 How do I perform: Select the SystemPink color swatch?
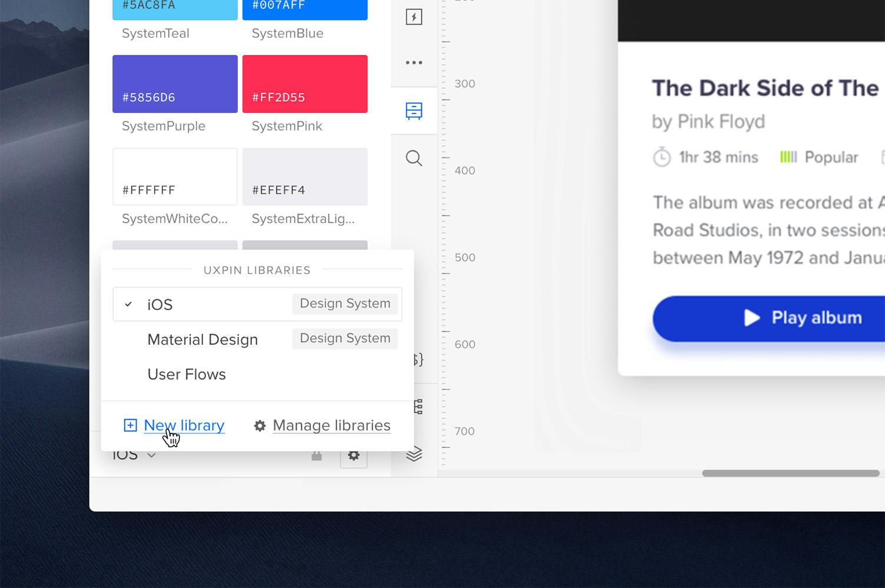tap(305, 83)
